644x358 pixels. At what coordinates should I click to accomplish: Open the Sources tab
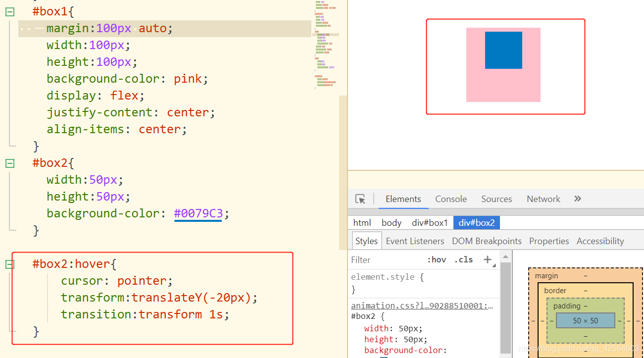tap(496, 199)
